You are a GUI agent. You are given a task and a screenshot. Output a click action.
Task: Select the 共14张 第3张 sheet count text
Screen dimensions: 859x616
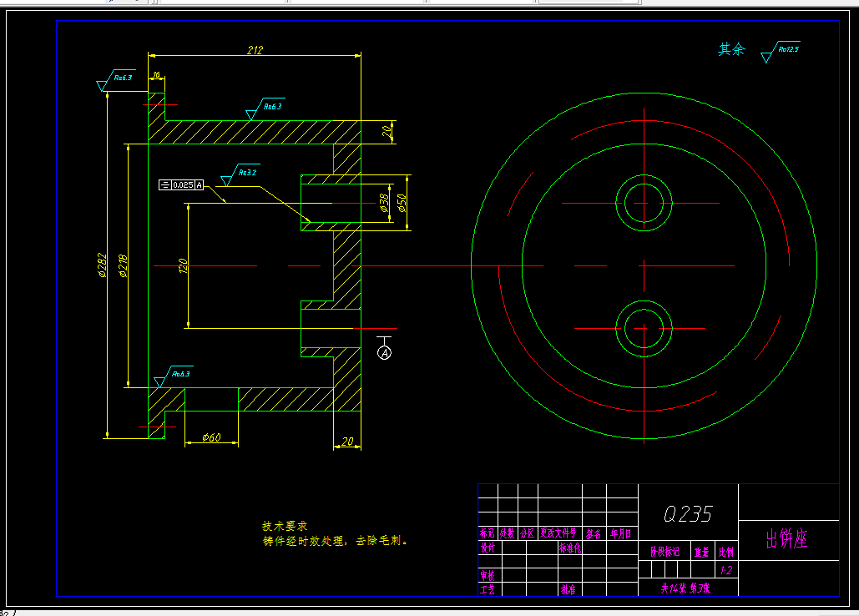(x=685, y=588)
